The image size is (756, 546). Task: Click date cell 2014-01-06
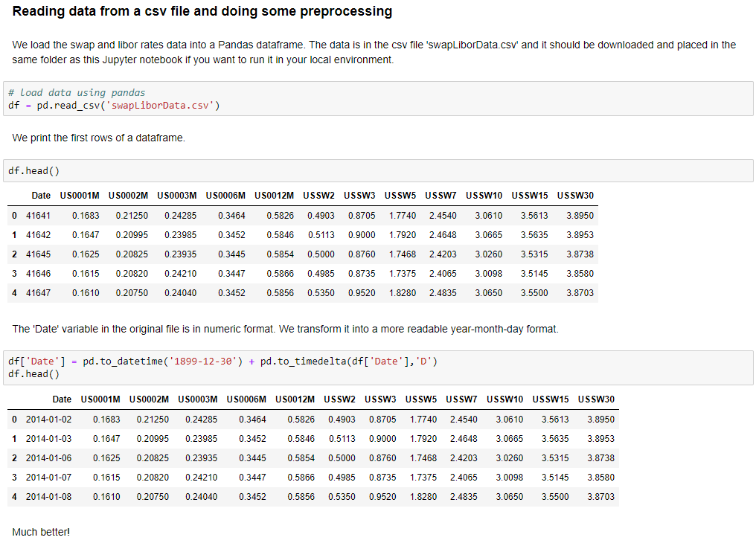[48, 458]
